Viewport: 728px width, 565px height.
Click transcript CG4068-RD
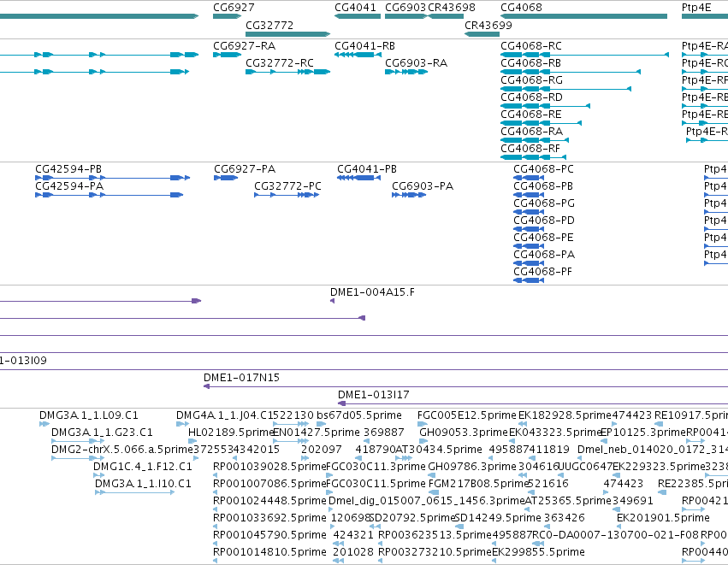click(x=545, y=106)
